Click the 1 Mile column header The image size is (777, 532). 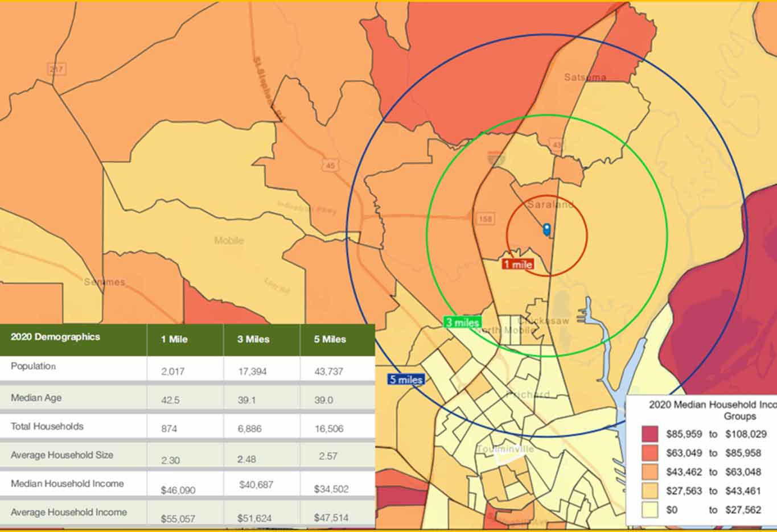point(174,339)
